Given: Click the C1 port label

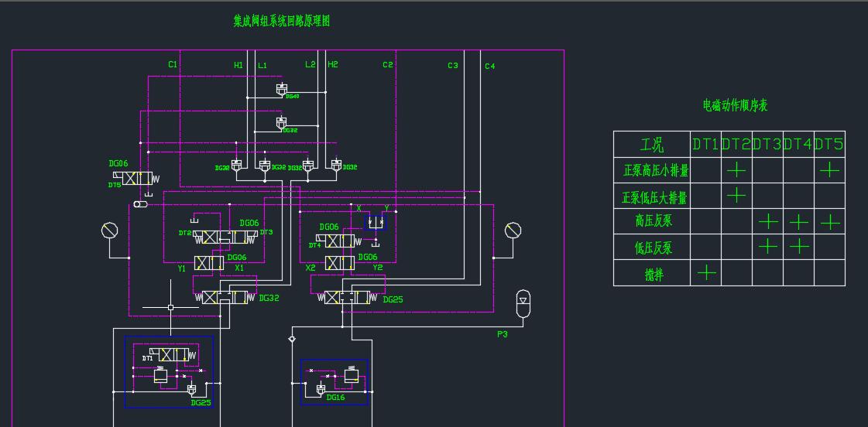Looking at the screenshot, I should coord(173,65).
